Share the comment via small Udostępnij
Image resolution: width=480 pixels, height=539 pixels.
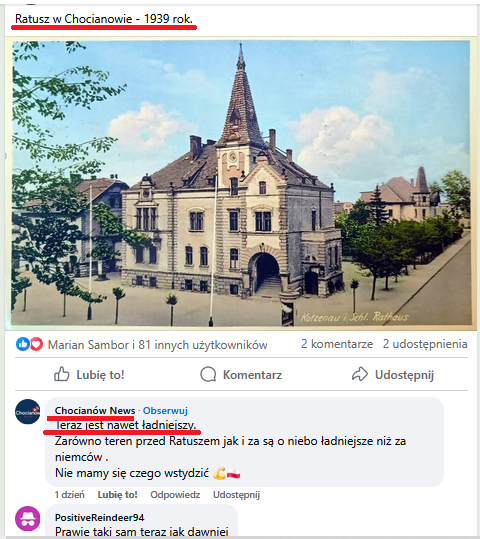coord(236,495)
